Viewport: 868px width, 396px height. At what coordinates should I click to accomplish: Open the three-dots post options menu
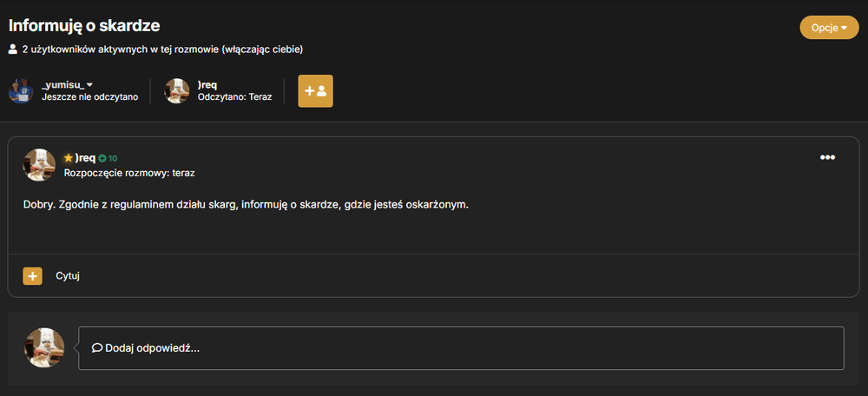point(827,158)
